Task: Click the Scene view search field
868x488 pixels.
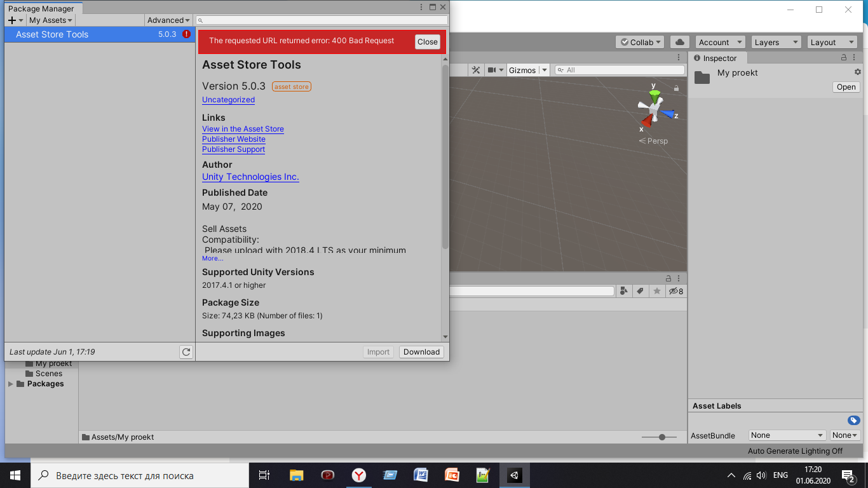Action: 620,70
